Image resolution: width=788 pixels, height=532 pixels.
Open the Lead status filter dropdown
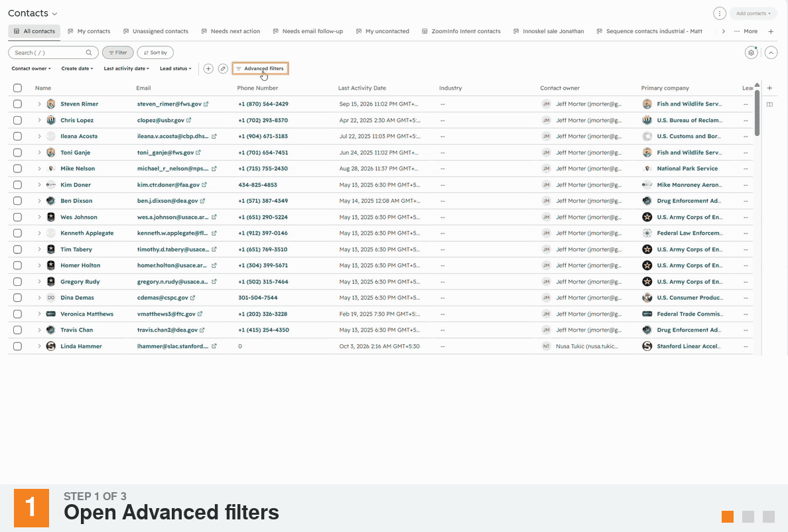tap(175, 69)
